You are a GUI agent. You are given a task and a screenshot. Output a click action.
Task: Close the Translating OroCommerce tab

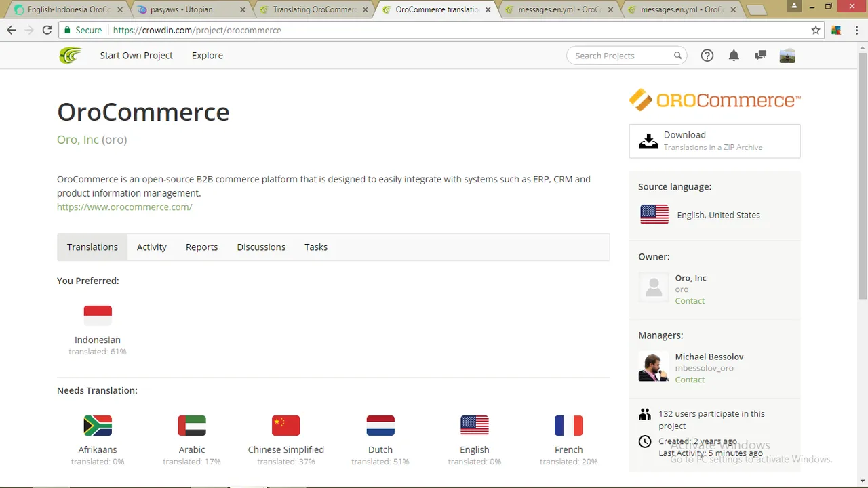tap(365, 9)
